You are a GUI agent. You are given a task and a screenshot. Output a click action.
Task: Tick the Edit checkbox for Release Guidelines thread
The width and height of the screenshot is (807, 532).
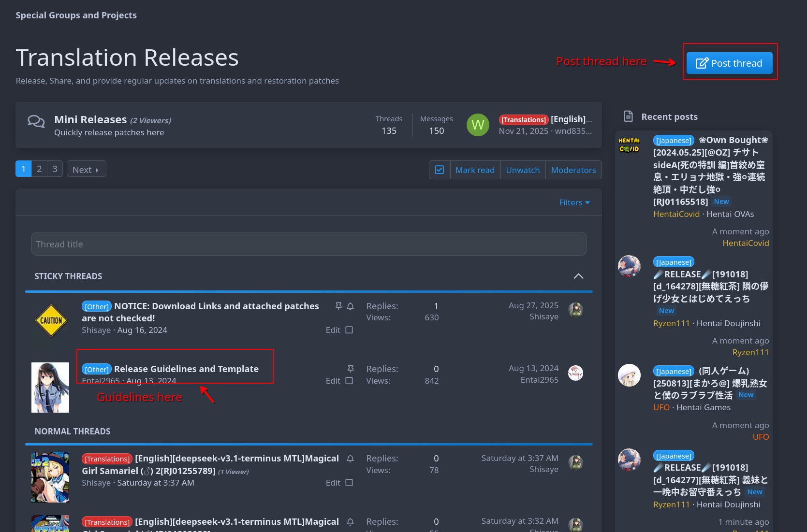pyautogui.click(x=349, y=381)
